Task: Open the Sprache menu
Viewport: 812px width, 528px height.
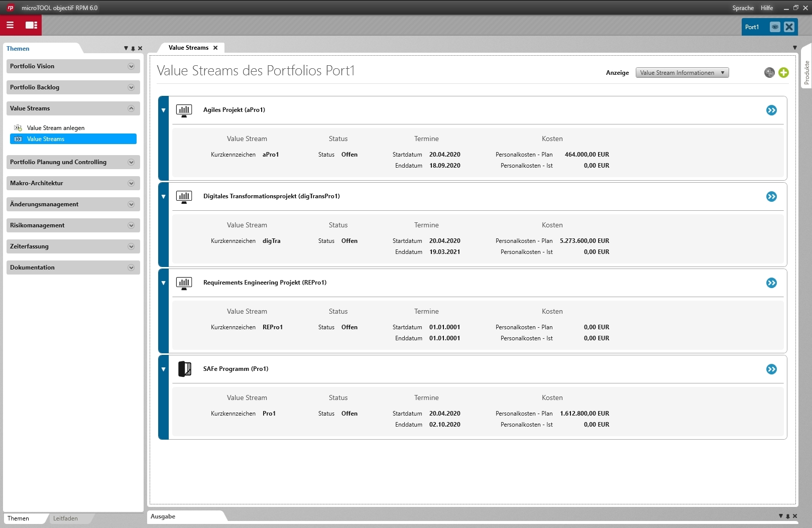Action: tap(743, 8)
